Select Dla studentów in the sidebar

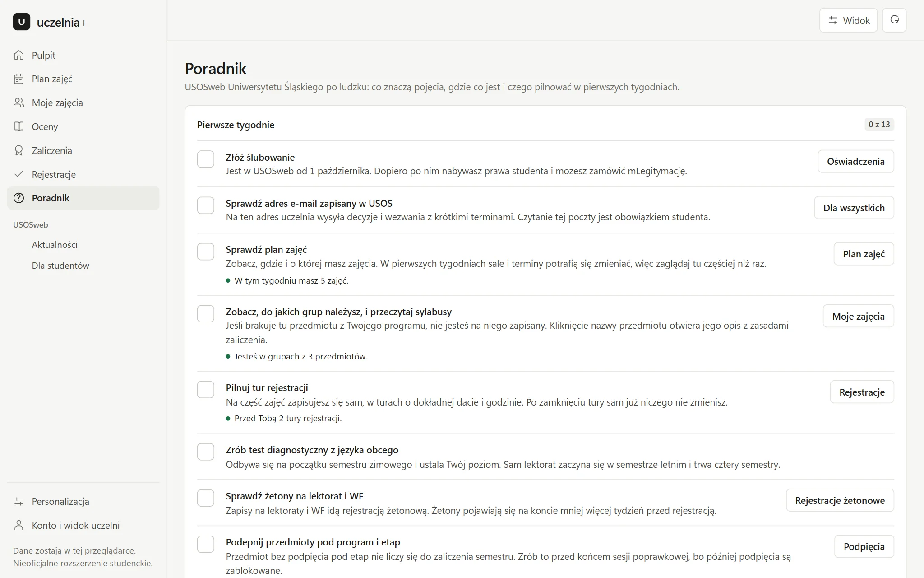[x=60, y=266]
